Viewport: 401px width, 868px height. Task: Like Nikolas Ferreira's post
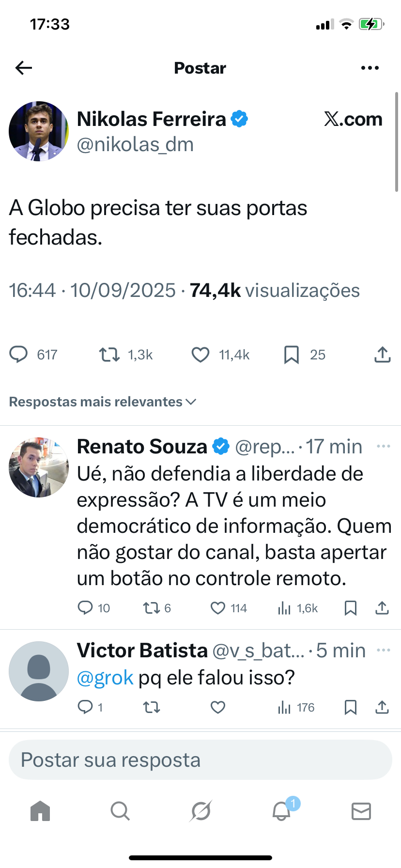200,355
